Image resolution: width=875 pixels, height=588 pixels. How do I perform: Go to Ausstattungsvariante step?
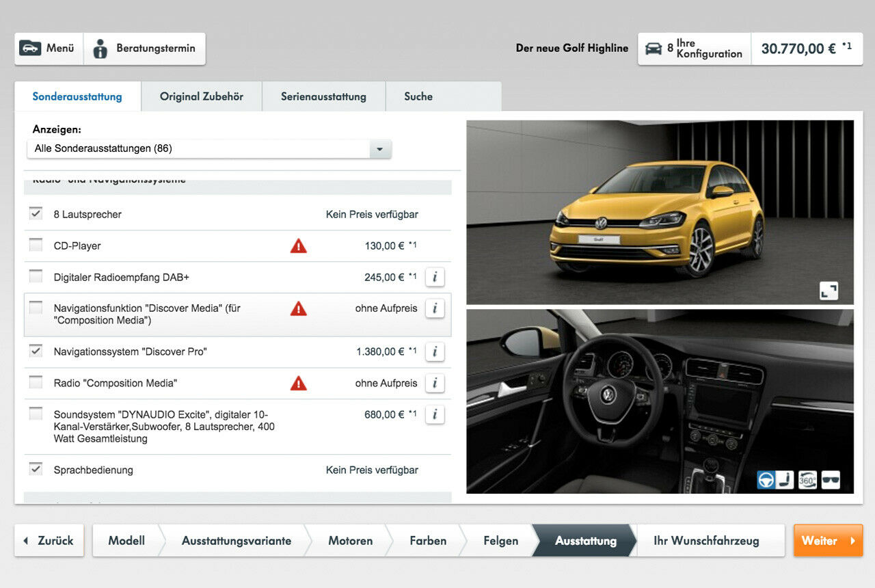click(x=237, y=541)
